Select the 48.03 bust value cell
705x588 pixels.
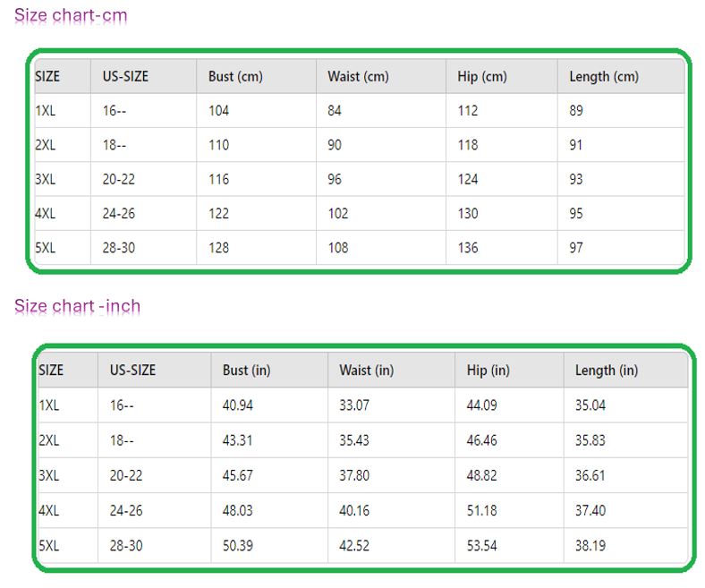tap(238, 510)
